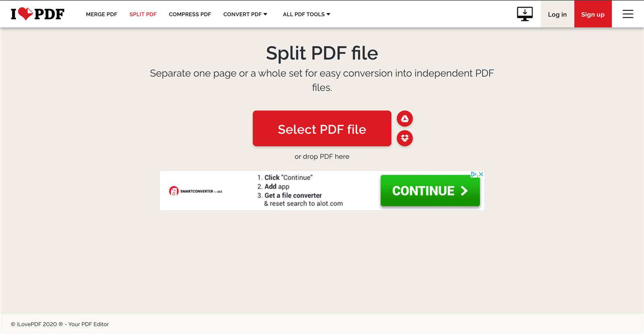Select the Split PDF menu item
Image resolution: width=644 pixels, height=334 pixels.
pyautogui.click(x=143, y=14)
